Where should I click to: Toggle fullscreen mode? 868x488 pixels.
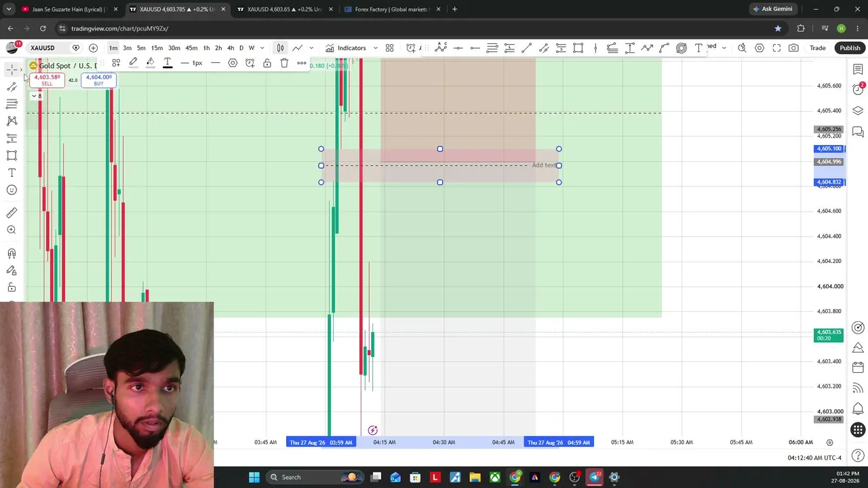pyautogui.click(x=776, y=48)
